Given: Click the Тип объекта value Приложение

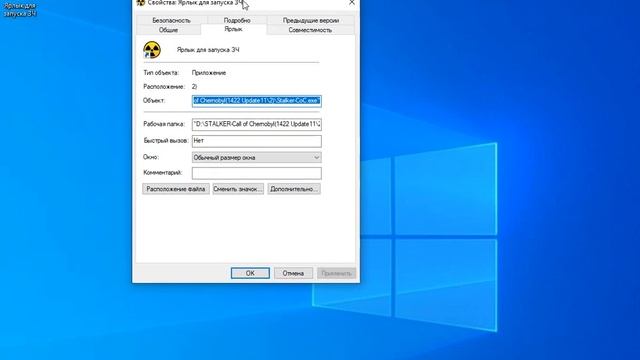Looking at the screenshot, I should (x=209, y=73).
